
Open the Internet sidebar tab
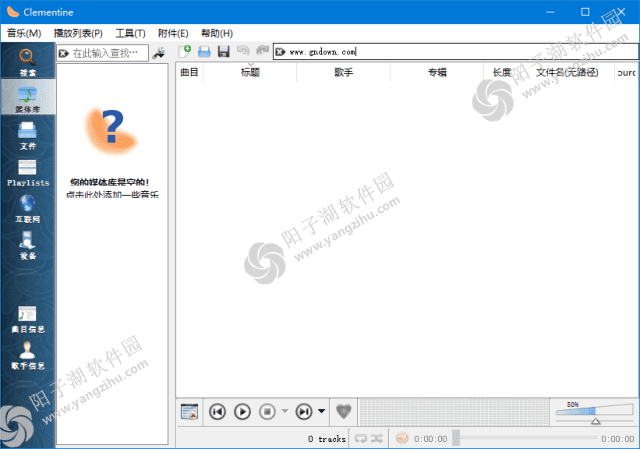pos(28,208)
